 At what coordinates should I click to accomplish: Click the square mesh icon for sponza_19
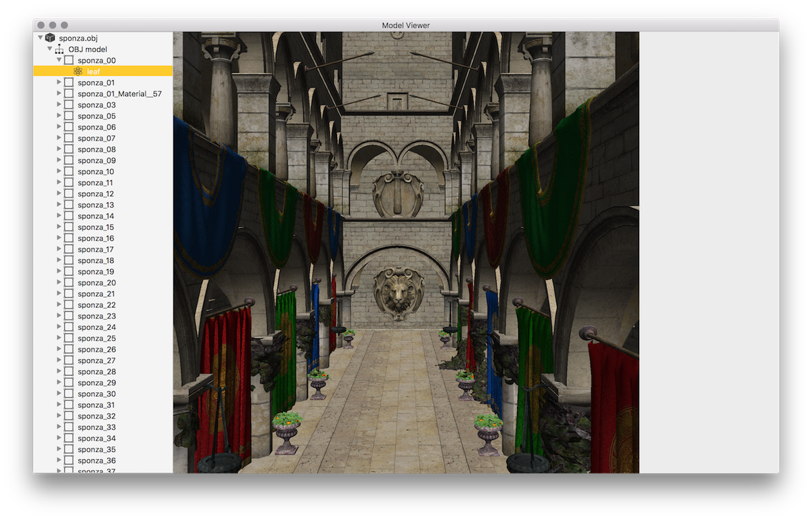[68, 271]
